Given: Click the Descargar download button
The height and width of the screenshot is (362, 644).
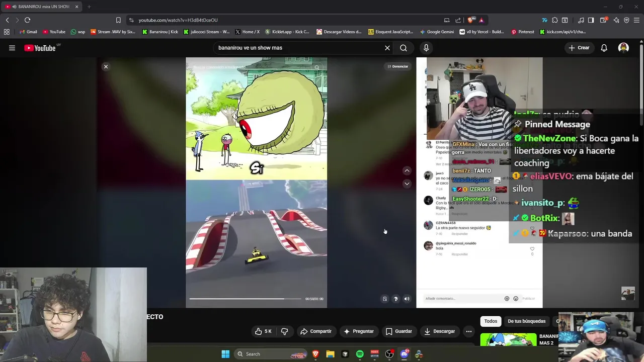Looking at the screenshot, I should coord(439,331).
